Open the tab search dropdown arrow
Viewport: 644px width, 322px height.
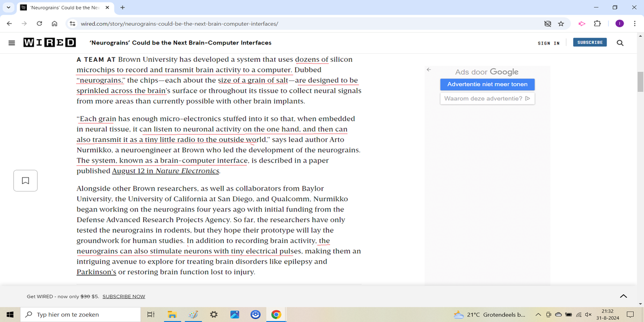pyautogui.click(x=9, y=8)
